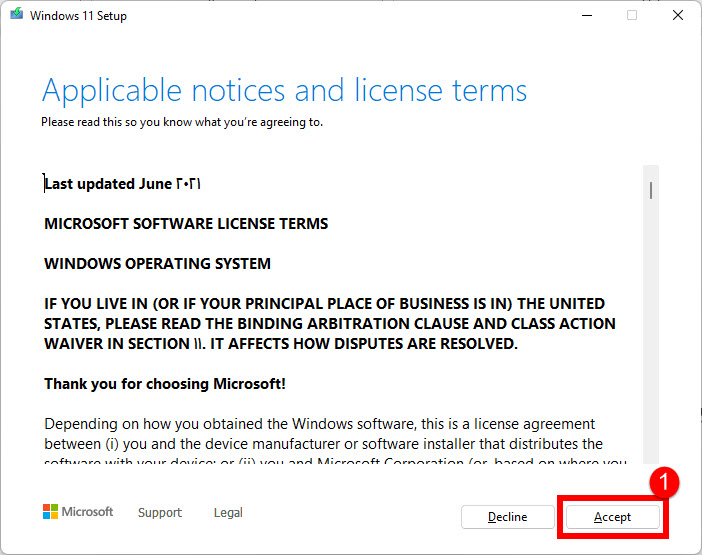Decline the license terms

pyautogui.click(x=507, y=517)
